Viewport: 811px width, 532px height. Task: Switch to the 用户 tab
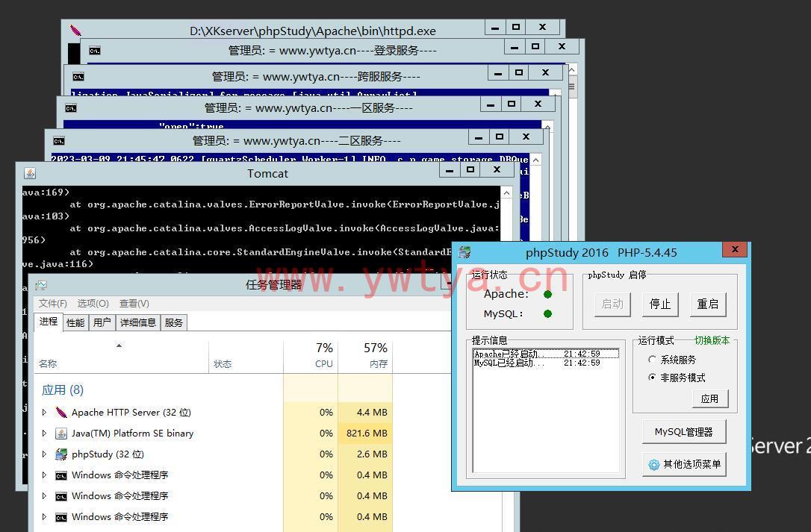pos(102,322)
